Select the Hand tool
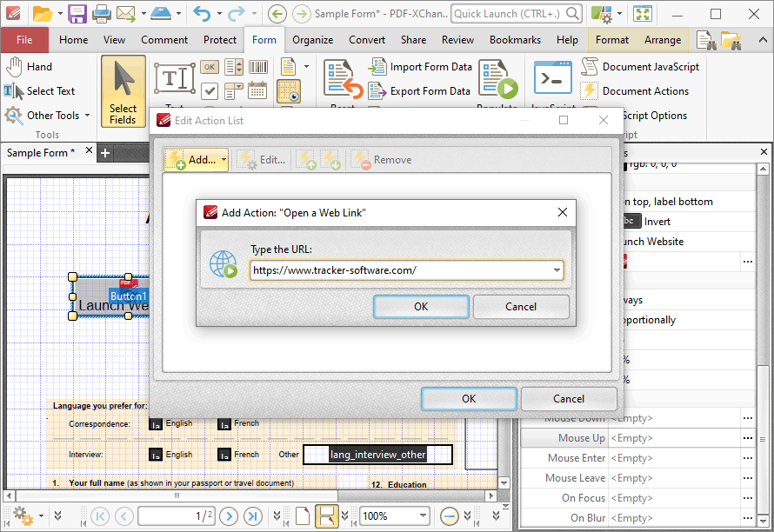The width and height of the screenshot is (774, 532). [29, 67]
